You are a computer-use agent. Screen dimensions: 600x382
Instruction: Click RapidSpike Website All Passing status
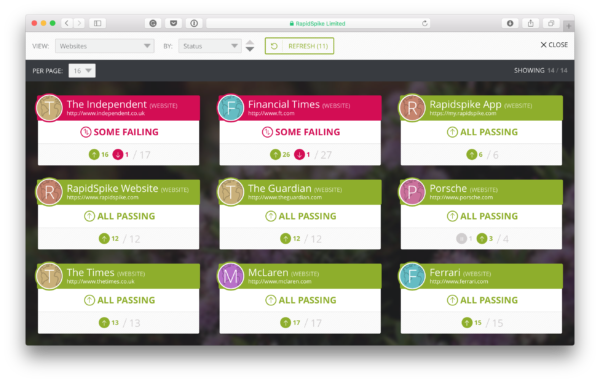119,216
